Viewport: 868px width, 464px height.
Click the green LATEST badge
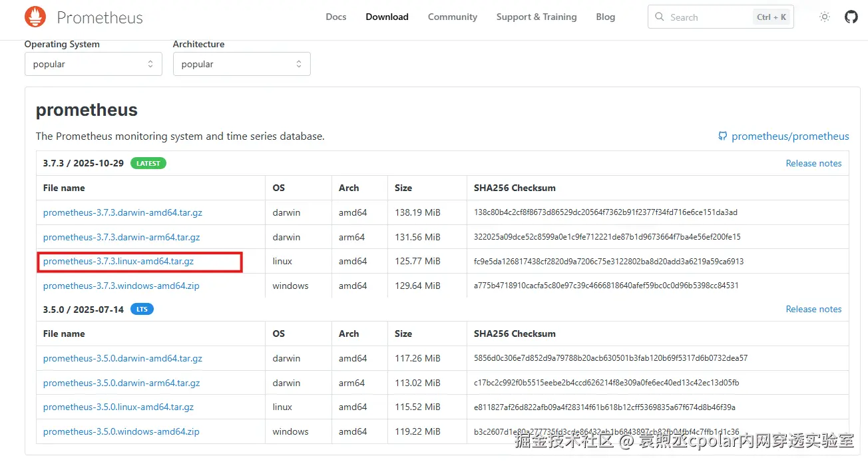(x=148, y=163)
